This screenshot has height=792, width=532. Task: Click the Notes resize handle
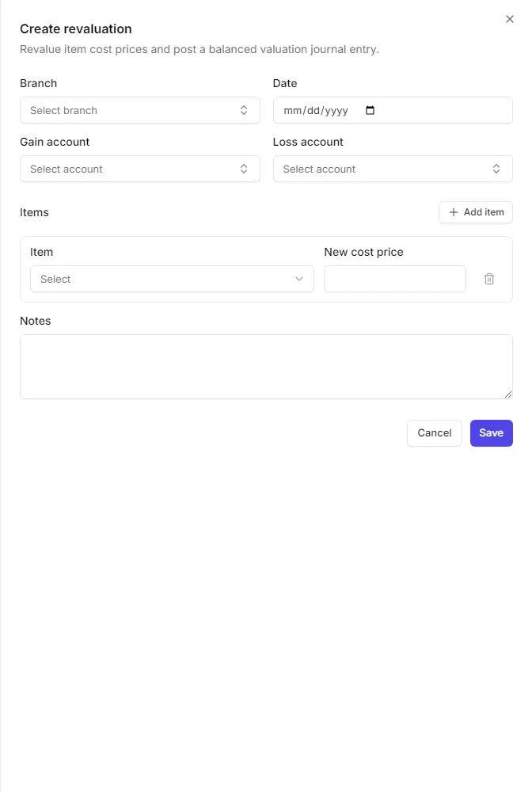tap(508, 394)
